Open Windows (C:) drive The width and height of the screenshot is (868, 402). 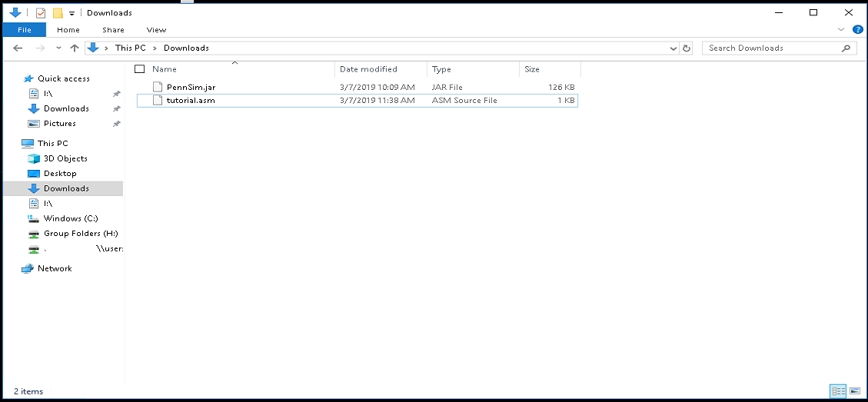[71, 218]
